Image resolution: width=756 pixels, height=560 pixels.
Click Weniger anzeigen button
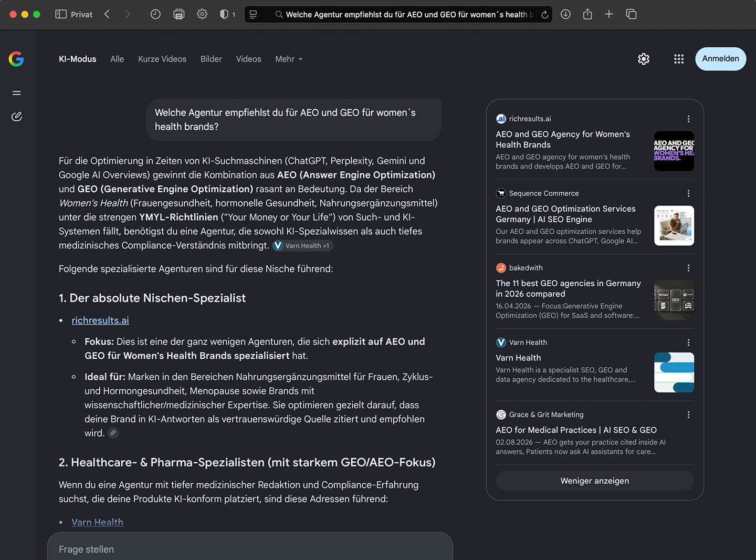[x=595, y=481]
